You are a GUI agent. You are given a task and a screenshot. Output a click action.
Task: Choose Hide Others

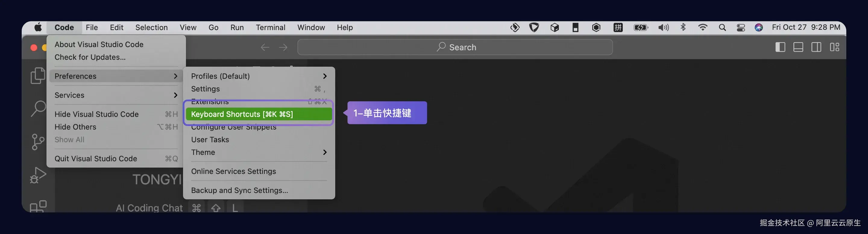(116, 127)
